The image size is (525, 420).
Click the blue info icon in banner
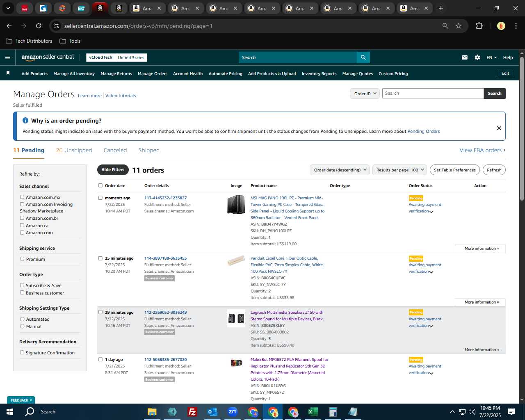pos(25,121)
